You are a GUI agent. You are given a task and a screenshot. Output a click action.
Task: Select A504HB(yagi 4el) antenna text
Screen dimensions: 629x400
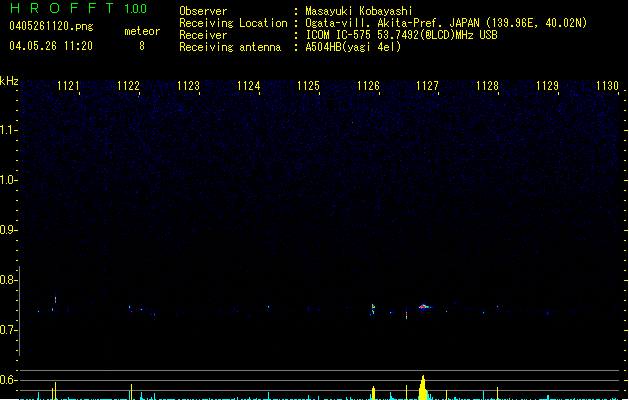pyautogui.click(x=353, y=47)
